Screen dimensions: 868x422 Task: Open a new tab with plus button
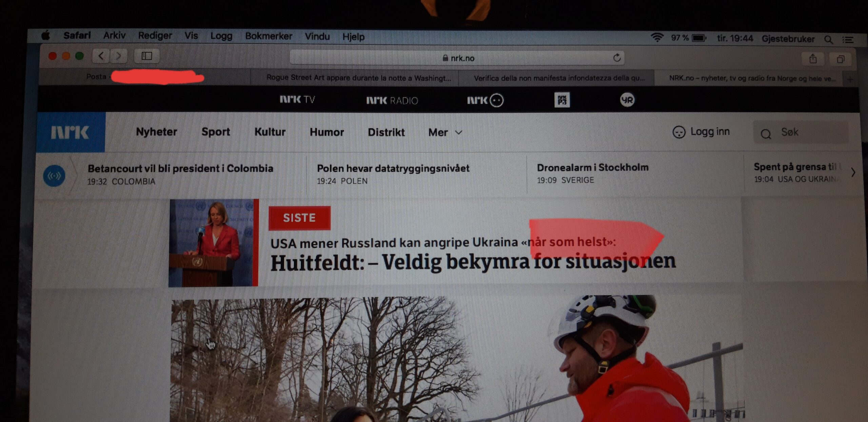coord(850,79)
